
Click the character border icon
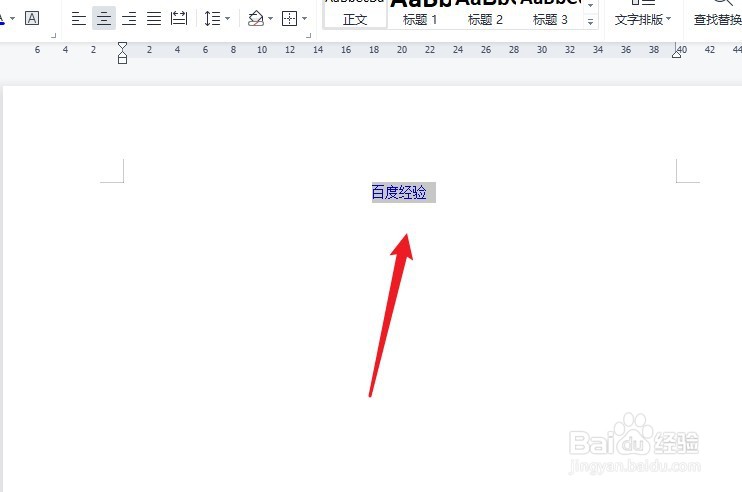pos(32,18)
